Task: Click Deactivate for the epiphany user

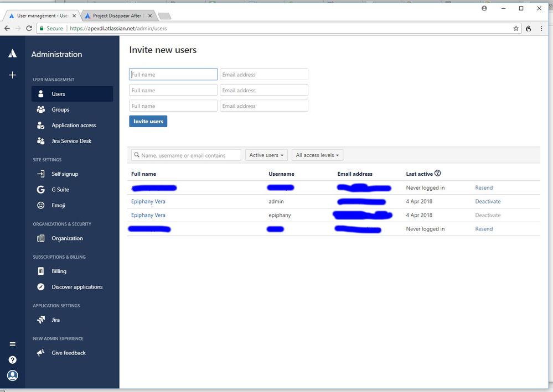Action: coord(488,215)
